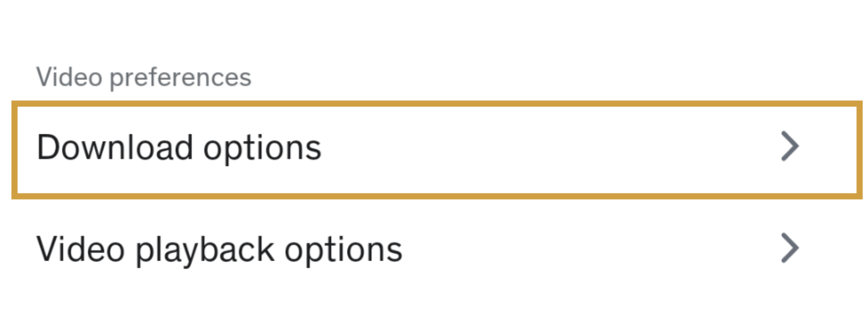This screenshot has width=868, height=320.
Task: Click the word 'playback' in second row
Action: pyautogui.click(x=205, y=251)
